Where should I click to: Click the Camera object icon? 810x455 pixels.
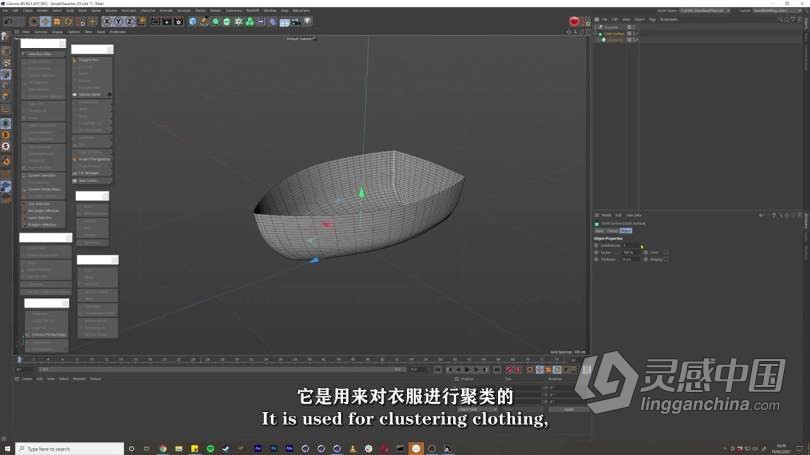[295, 22]
